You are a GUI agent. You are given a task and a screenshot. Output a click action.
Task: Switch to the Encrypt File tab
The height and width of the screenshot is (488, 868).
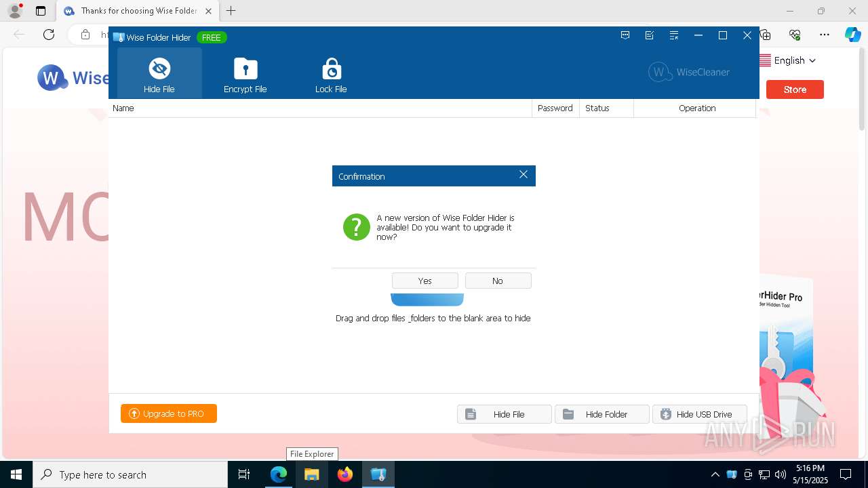point(245,73)
